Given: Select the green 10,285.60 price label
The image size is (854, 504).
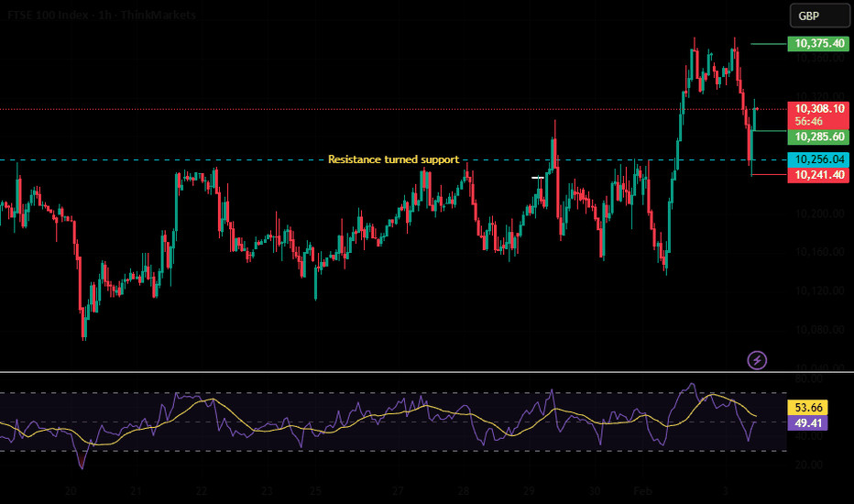Looking at the screenshot, I should [x=820, y=137].
